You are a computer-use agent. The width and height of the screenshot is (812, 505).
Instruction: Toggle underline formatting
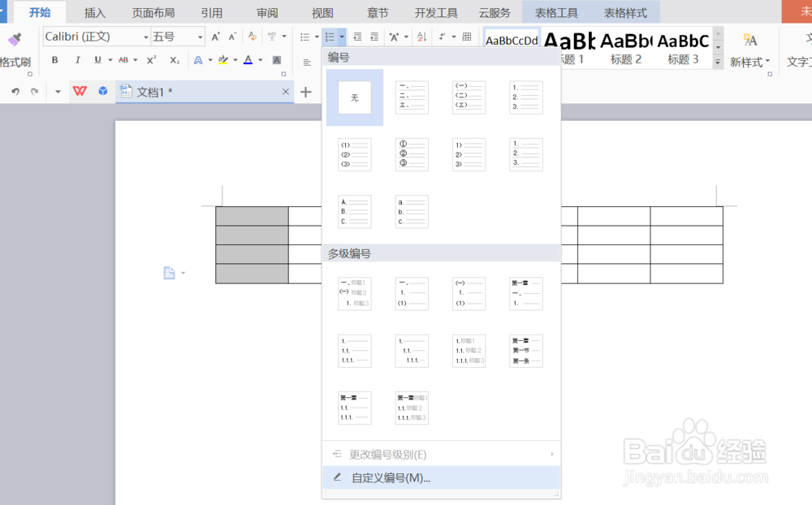96,59
